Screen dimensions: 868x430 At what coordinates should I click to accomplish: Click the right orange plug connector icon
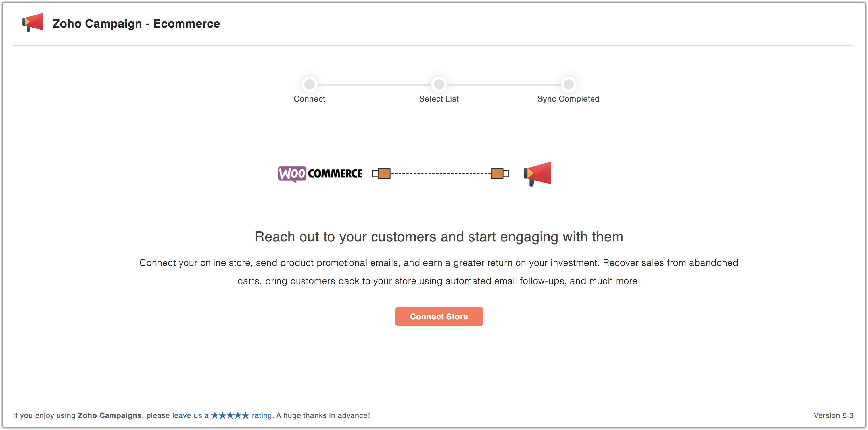[499, 173]
